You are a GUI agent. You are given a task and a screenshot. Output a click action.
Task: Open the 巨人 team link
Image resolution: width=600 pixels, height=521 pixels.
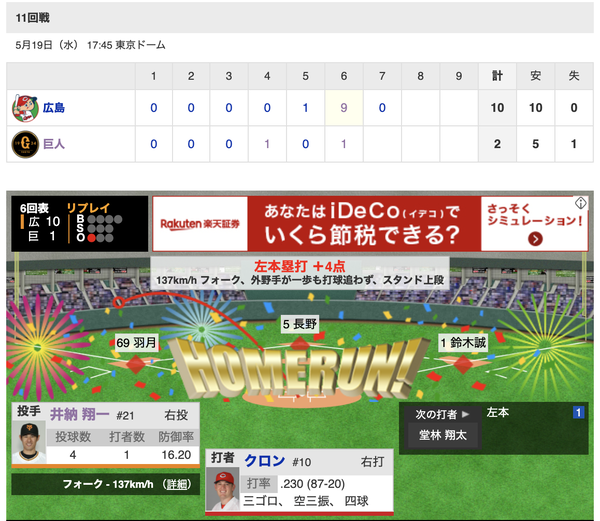pos(54,144)
